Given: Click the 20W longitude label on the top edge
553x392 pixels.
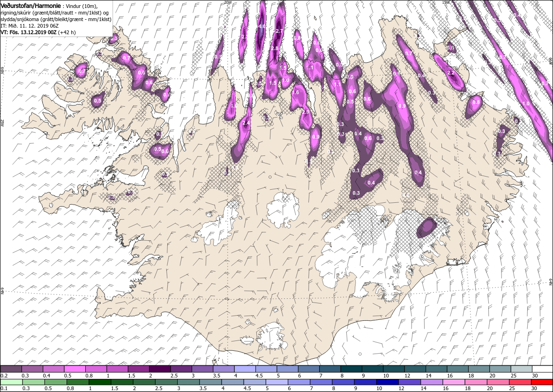Looking at the screenshot, I should pyautogui.click(x=228, y=2).
